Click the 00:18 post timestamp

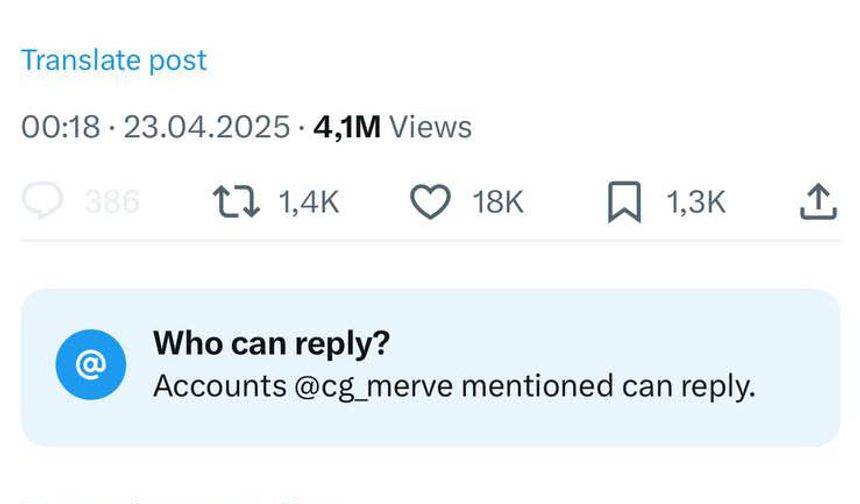coord(61,127)
